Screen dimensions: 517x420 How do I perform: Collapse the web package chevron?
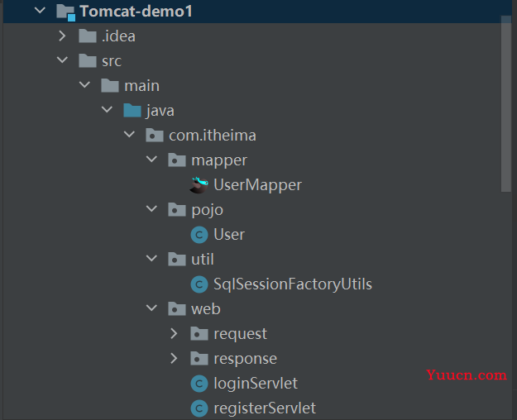(x=151, y=308)
